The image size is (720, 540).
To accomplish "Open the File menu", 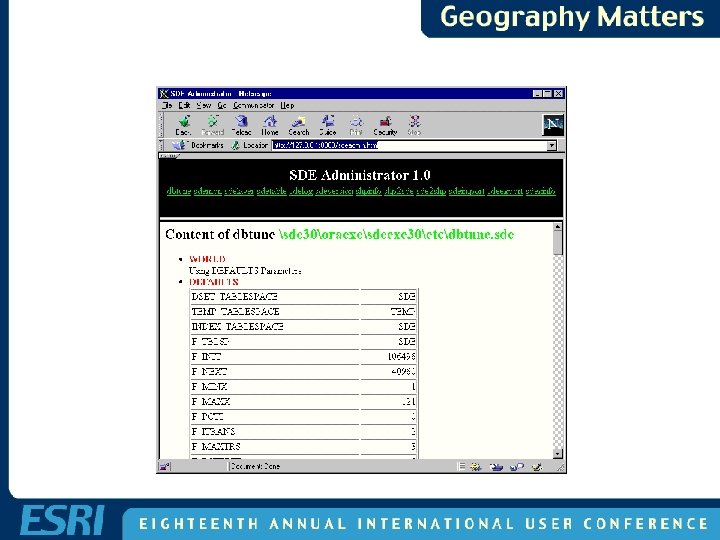I will tap(167, 106).
